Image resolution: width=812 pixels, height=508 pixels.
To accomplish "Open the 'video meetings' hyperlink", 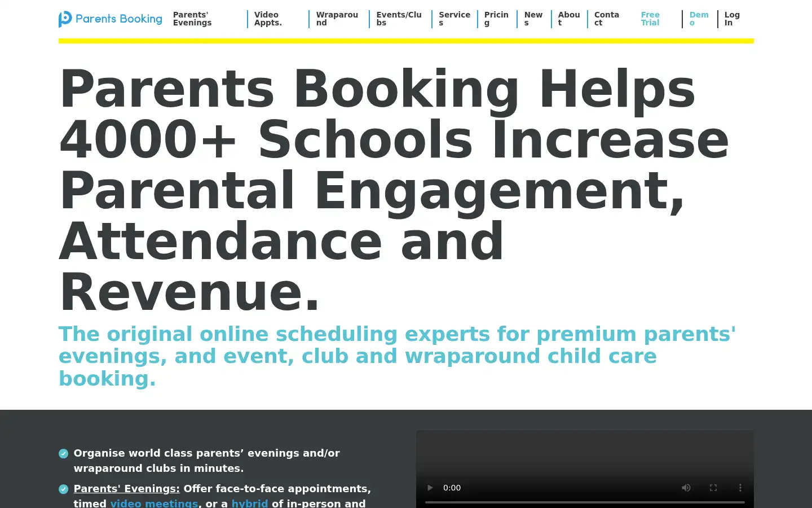I will [154, 503].
